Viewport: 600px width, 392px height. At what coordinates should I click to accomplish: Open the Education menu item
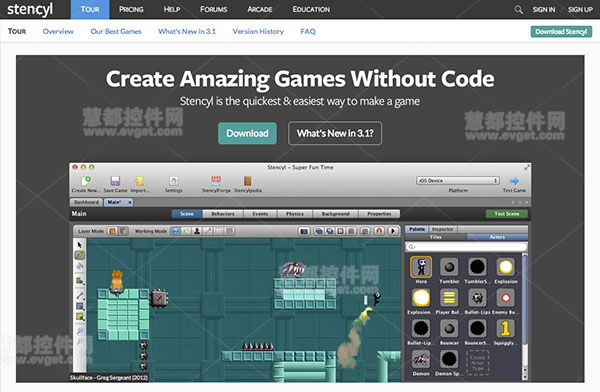pyautogui.click(x=311, y=9)
